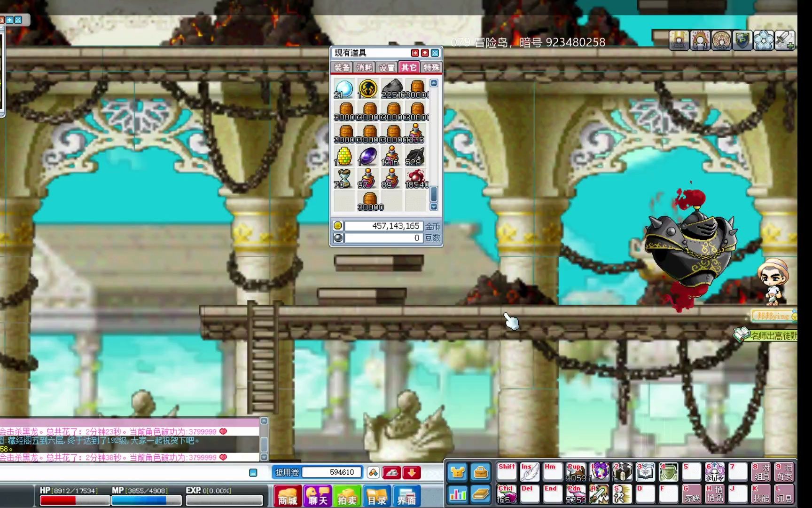This screenshot has width=812, height=508.
Task: Click the 9 对好友 buddy chat shortcut
Action: point(784,472)
